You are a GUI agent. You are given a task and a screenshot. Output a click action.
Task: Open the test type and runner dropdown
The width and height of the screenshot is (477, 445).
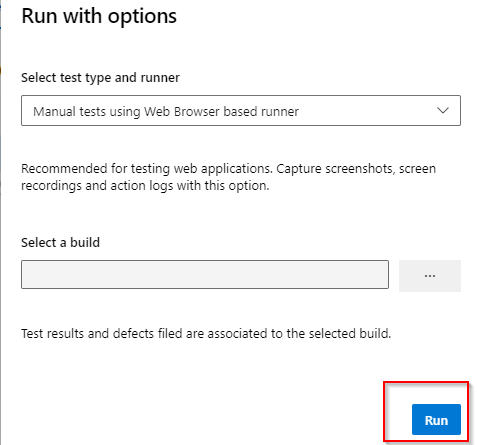(241, 111)
